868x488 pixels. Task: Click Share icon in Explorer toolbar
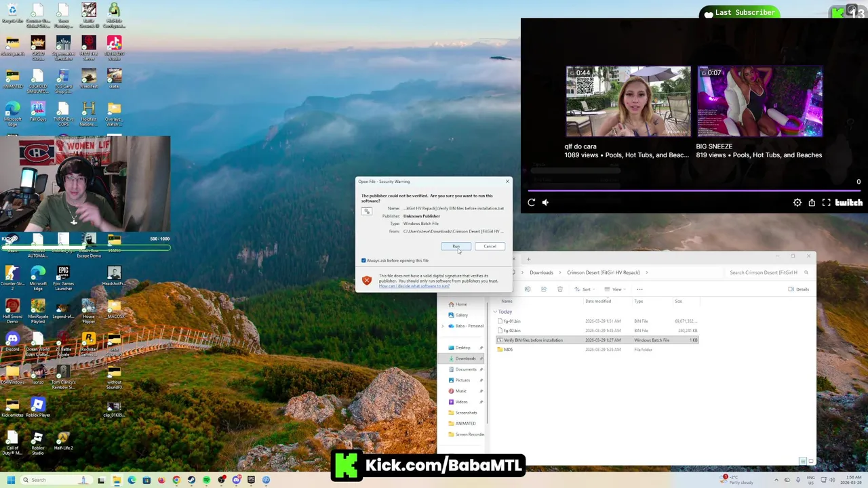[x=543, y=289]
